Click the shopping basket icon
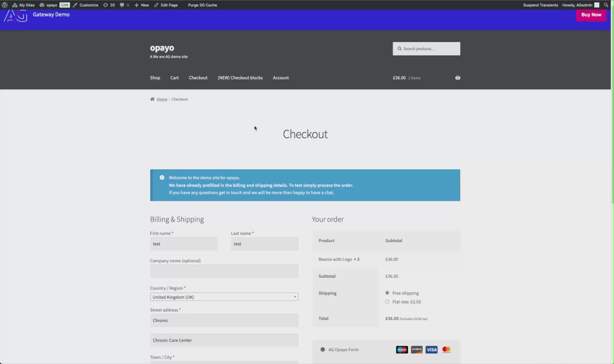The image size is (614, 364). click(x=458, y=78)
